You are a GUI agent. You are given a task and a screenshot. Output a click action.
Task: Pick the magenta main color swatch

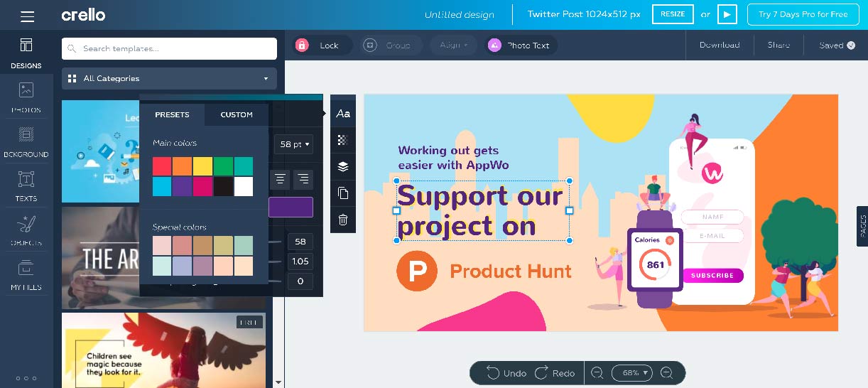203,186
